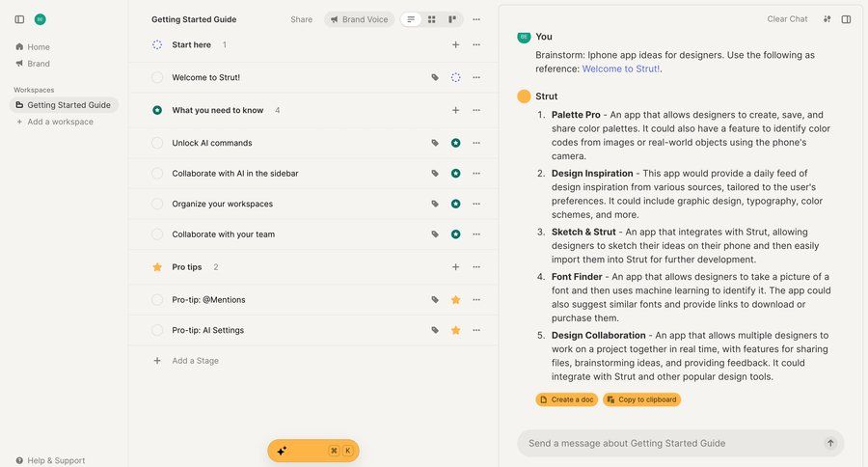Go to Home in sidebar

[x=33, y=47]
